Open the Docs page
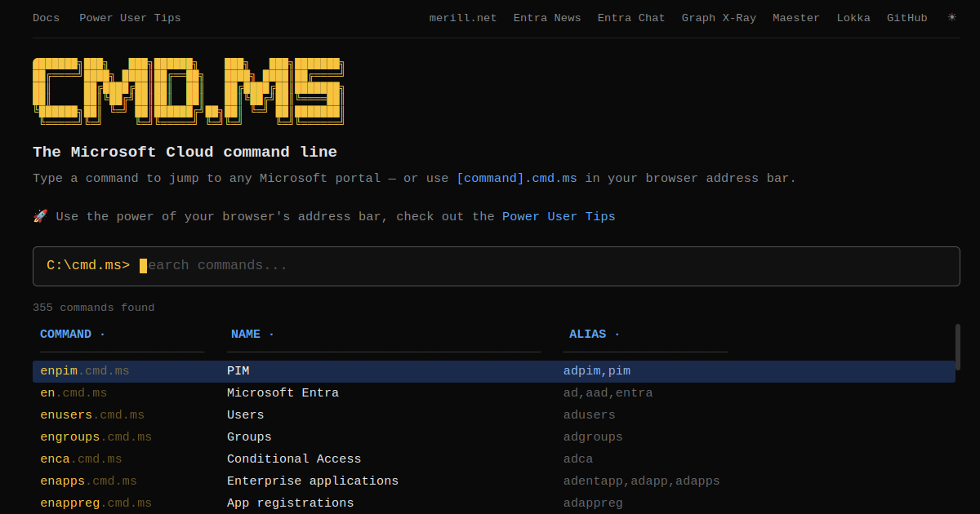This screenshot has width=980, height=514. click(46, 18)
